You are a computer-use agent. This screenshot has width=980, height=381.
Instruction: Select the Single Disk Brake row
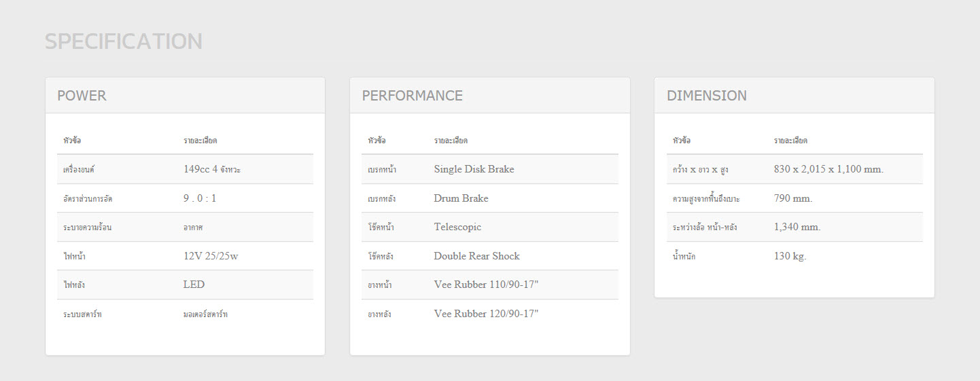(489, 169)
